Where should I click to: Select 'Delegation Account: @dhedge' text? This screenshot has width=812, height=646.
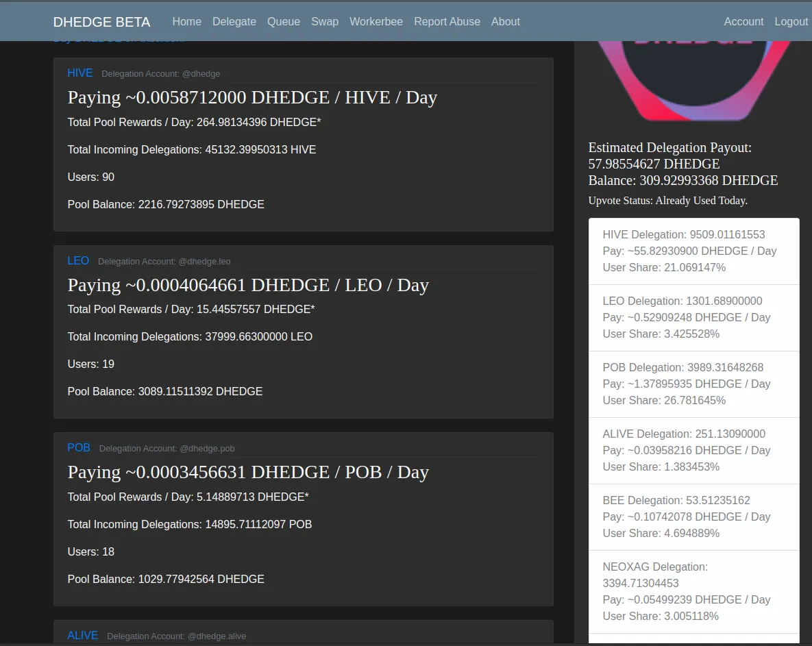tap(160, 74)
